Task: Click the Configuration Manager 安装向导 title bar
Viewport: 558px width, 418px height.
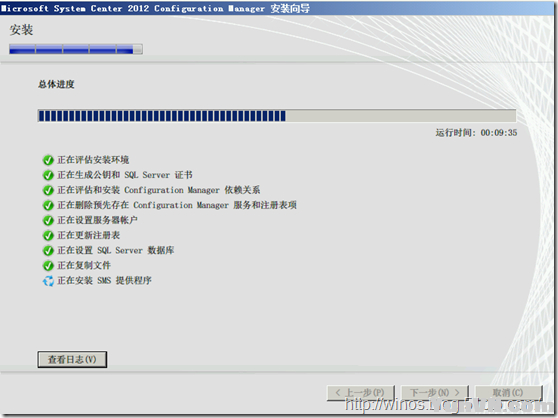Action: tap(278, 8)
